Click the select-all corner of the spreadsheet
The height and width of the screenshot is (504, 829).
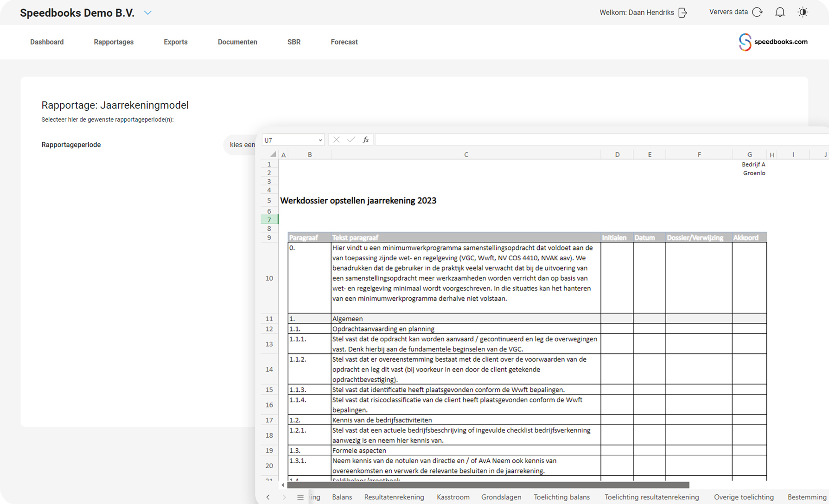(x=273, y=154)
